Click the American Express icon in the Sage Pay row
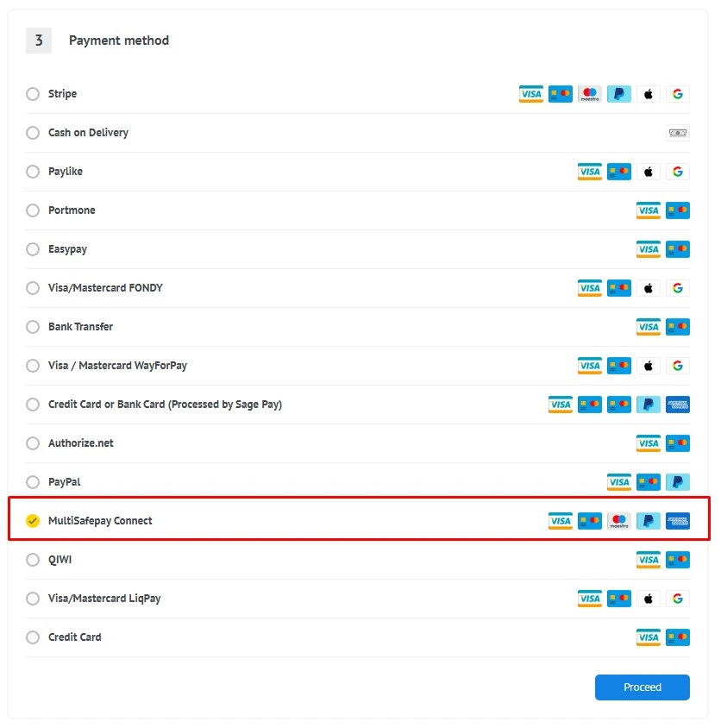The height and width of the screenshot is (728, 721). click(x=677, y=404)
